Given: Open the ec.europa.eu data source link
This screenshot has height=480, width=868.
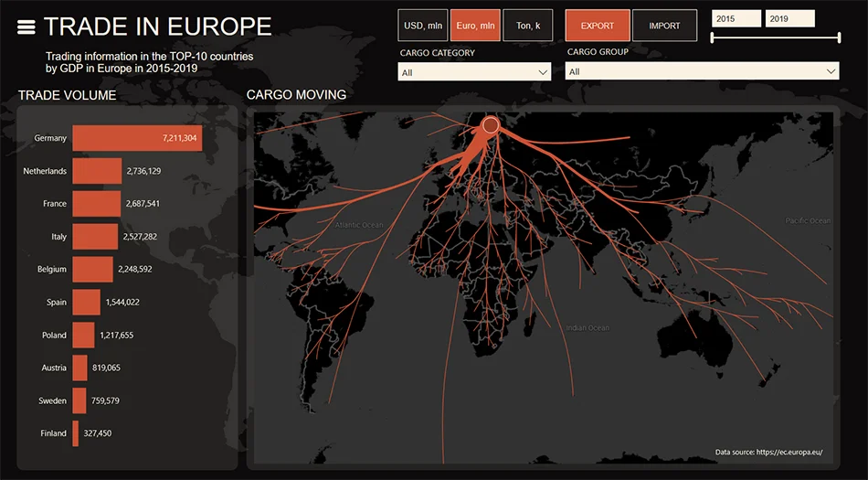Looking at the screenshot, I should pos(789,452).
